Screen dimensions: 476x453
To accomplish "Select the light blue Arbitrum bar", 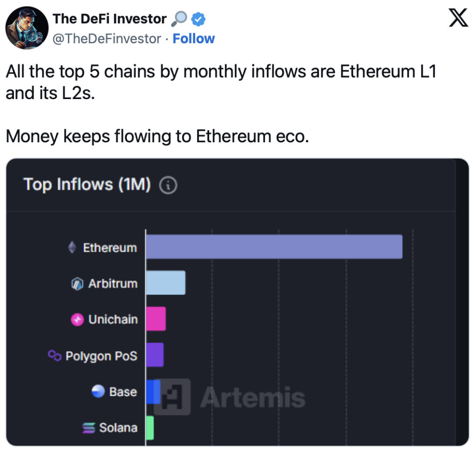I will 166,283.
